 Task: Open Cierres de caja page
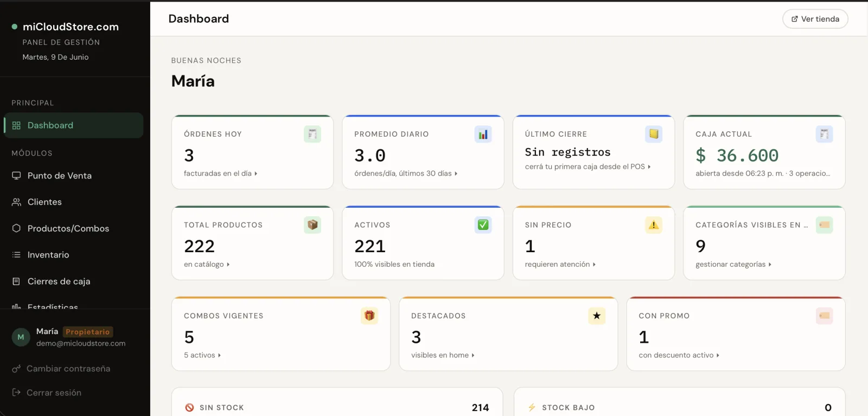pyautogui.click(x=74, y=281)
